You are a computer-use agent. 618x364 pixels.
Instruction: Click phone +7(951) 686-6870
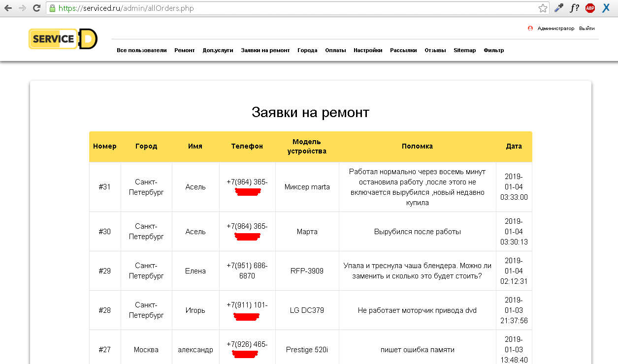[x=247, y=271]
